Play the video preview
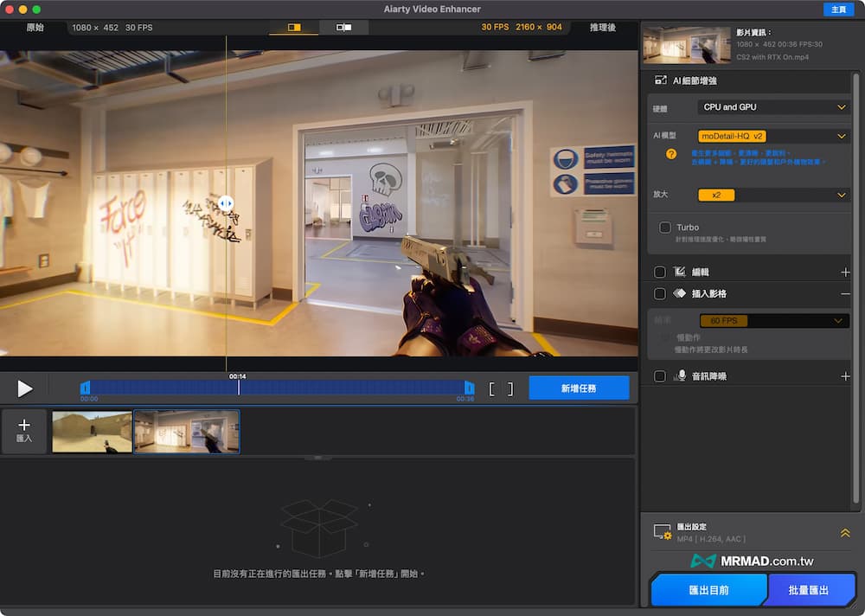The image size is (865, 616). (x=25, y=388)
